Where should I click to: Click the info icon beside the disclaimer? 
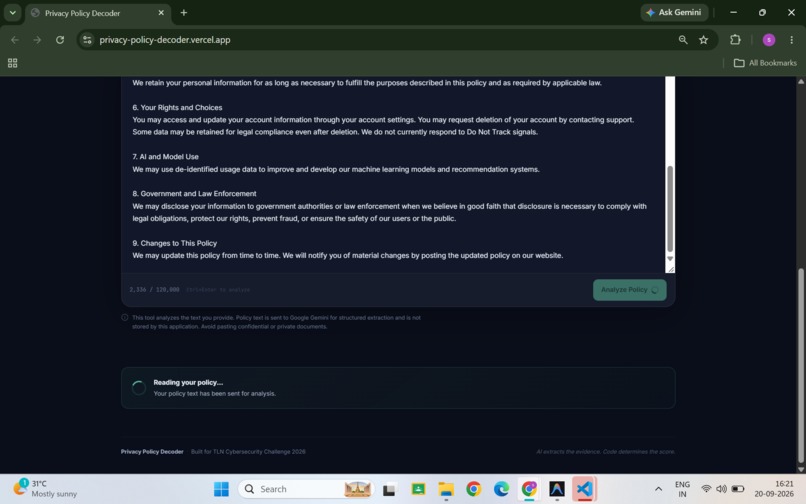point(125,317)
